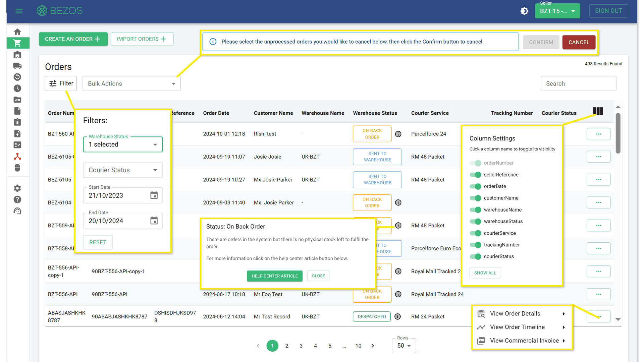Open the End Date calendar picker icon

154,221
